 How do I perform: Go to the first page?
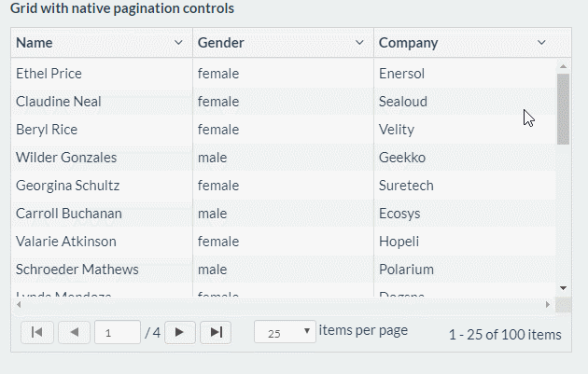36,332
